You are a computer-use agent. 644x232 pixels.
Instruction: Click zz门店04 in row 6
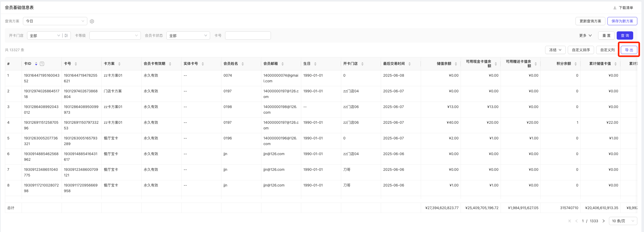(351, 154)
